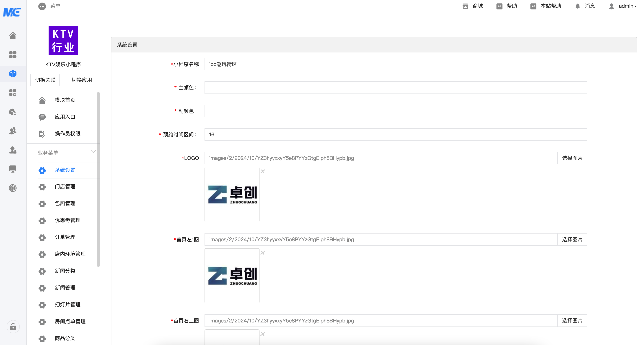The width and height of the screenshot is (644, 345).
Task: Open 帮助 in top bar
Action: 507,6
